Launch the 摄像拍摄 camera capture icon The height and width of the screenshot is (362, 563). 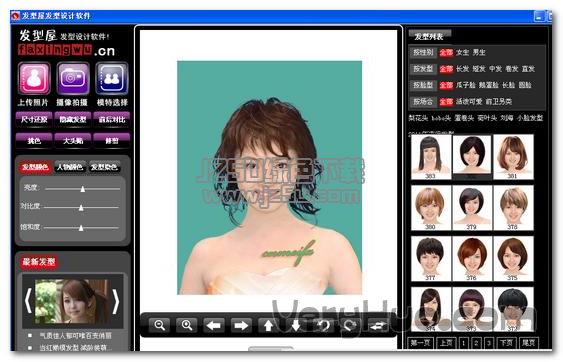coord(73,78)
